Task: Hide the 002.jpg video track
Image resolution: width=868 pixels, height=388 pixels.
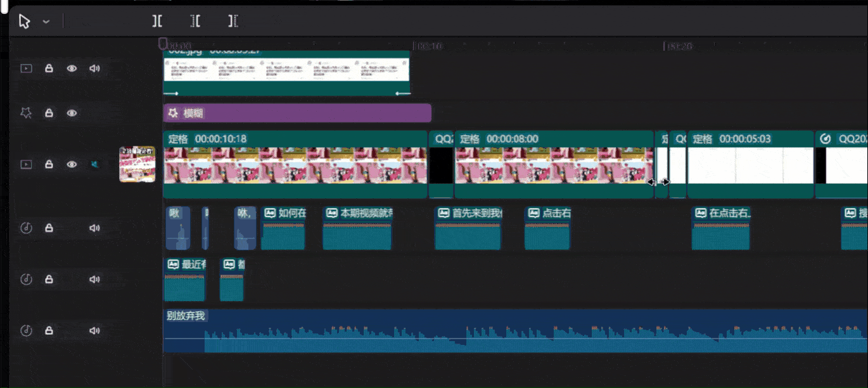Action: pyautogui.click(x=72, y=68)
